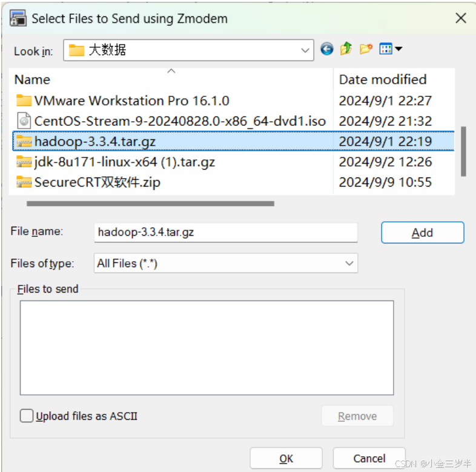Click date 2024/9/9 10:55 cell
This screenshot has height=472, width=476.
(385, 182)
